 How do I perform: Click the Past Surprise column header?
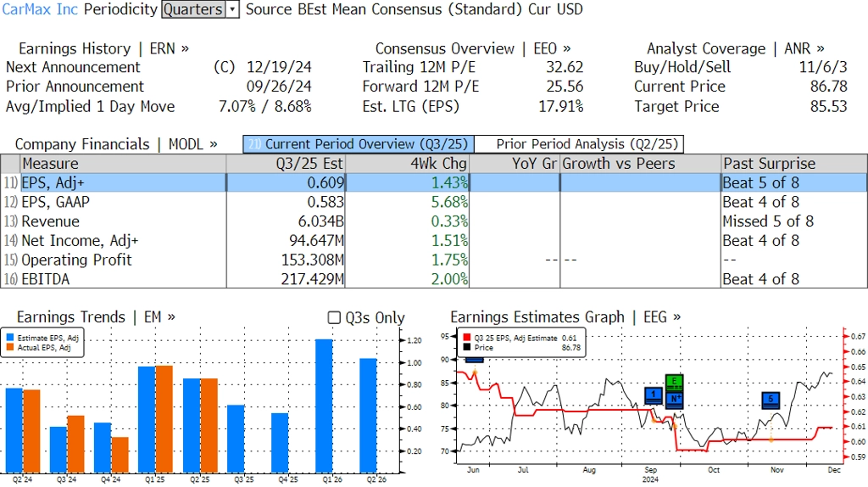pyautogui.click(x=794, y=164)
